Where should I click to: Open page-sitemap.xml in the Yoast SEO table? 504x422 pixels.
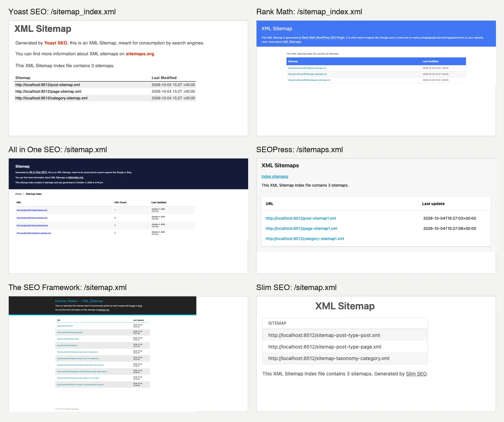[x=48, y=91]
